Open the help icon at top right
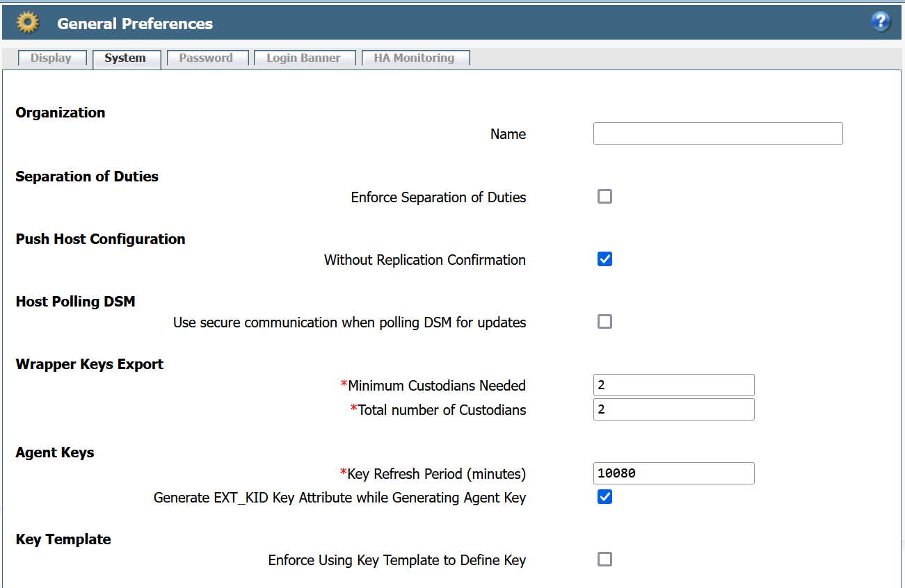The image size is (905, 588). pos(881,22)
